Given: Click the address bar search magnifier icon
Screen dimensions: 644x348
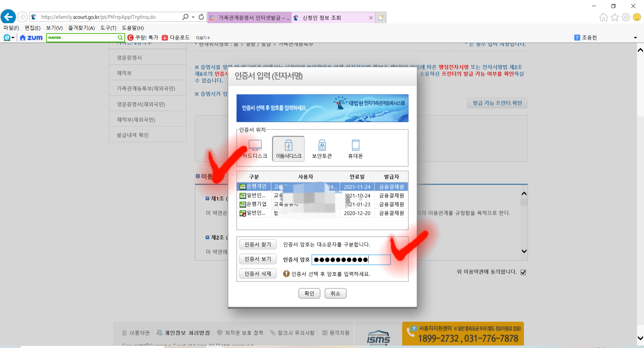Looking at the screenshot, I should coord(185,17).
